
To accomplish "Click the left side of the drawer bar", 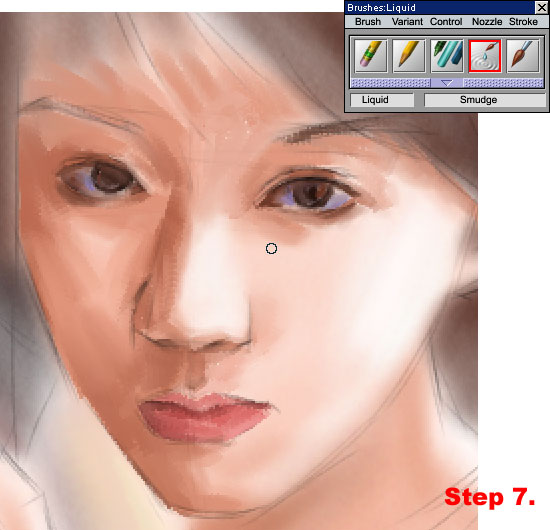I will (390, 83).
